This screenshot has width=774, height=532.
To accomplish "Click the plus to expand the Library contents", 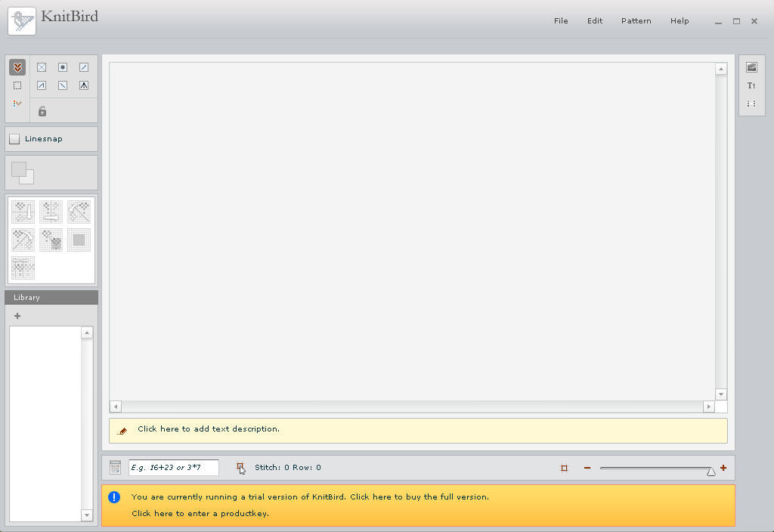I will pos(17,316).
